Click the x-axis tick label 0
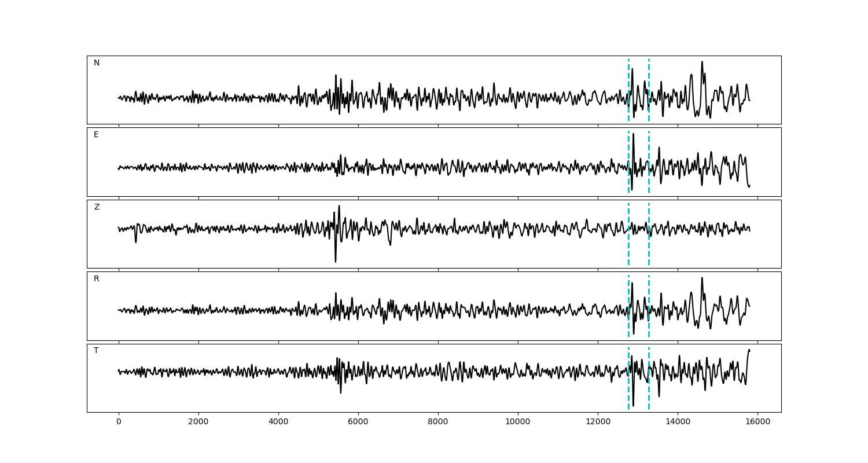 tap(119, 422)
